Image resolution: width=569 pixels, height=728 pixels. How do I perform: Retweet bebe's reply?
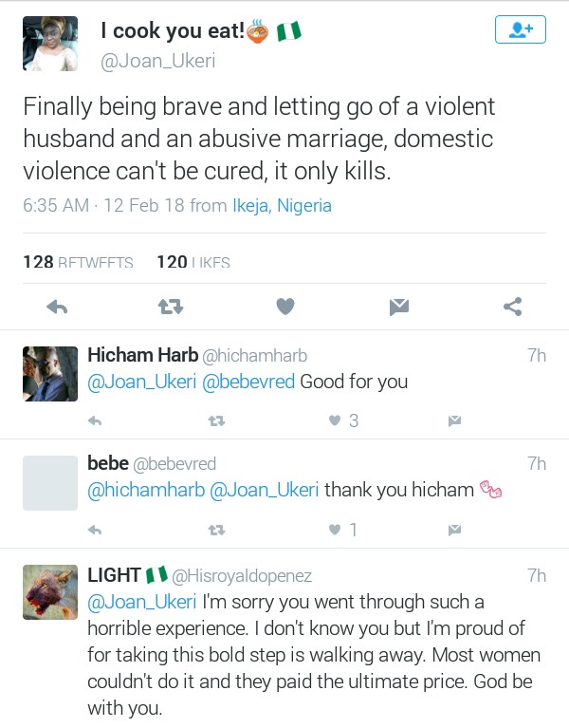(x=216, y=529)
